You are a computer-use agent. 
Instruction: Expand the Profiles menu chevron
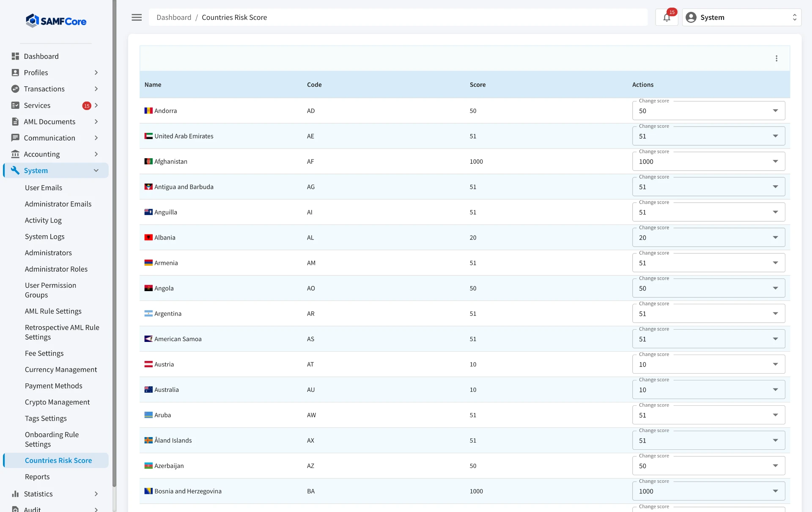point(96,73)
